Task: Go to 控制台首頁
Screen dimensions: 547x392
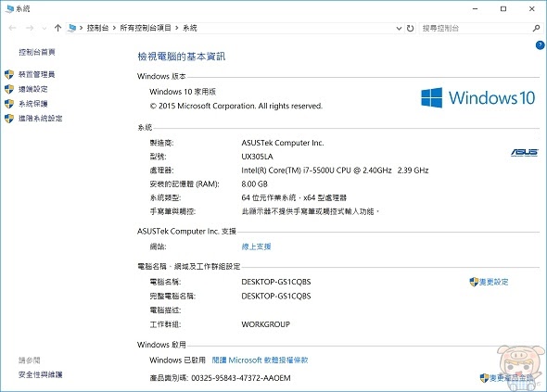Action: coord(37,52)
